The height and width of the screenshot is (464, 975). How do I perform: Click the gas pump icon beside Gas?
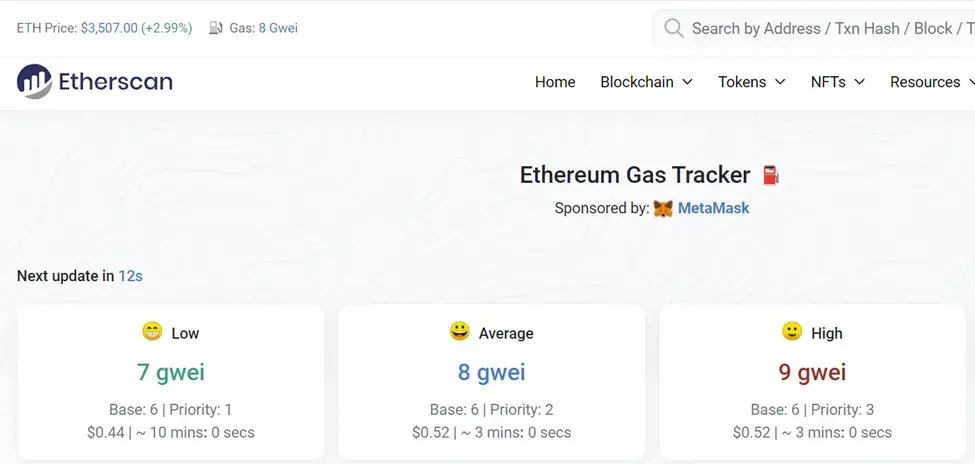pos(215,28)
